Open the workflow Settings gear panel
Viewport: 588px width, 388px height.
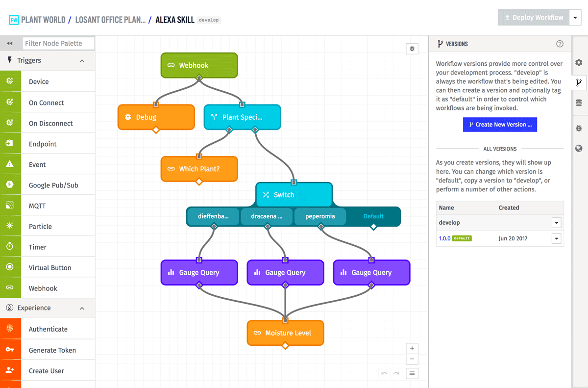click(579, 63)
